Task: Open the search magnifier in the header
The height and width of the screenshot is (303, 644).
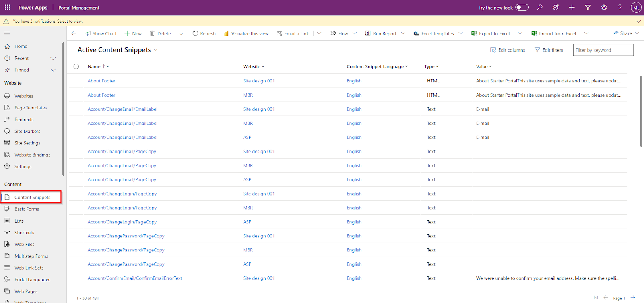Action: point(540,7)
